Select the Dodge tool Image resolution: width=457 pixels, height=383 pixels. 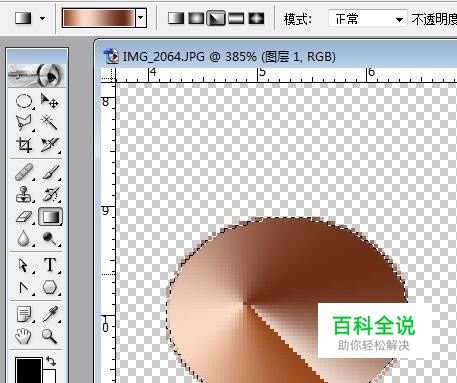50,239
